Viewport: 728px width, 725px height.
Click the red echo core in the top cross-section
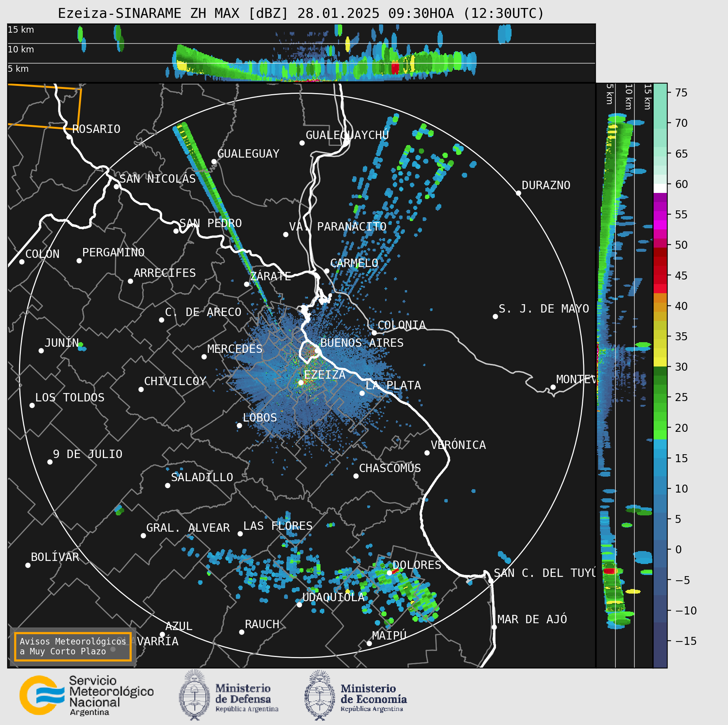395,68
